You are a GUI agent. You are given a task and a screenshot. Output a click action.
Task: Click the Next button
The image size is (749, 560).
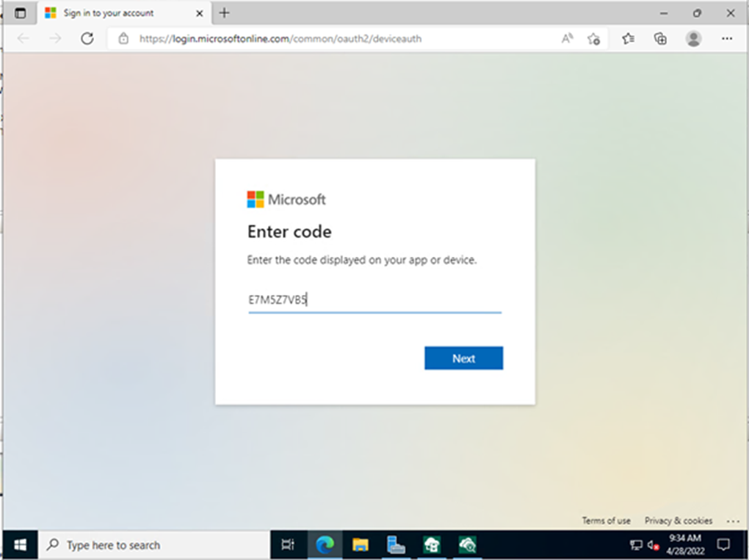(463, 358)
